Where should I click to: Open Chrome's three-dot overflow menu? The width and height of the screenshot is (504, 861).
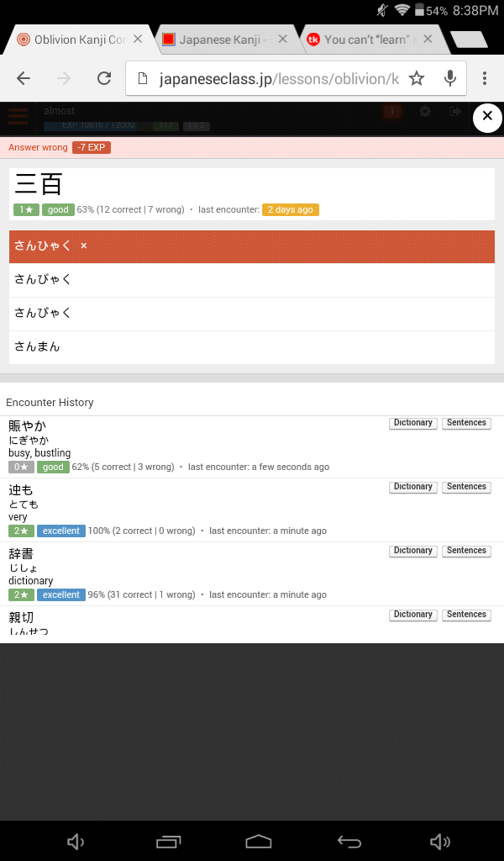pos(485,78)
